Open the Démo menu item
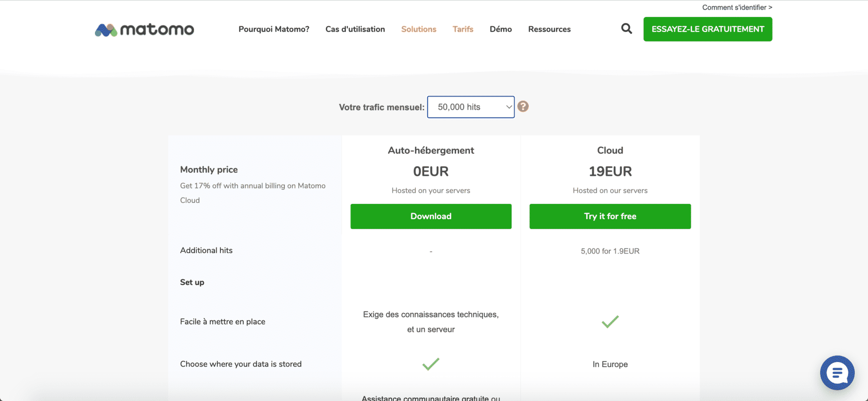 pyautogui.click(x=501, y=29)
